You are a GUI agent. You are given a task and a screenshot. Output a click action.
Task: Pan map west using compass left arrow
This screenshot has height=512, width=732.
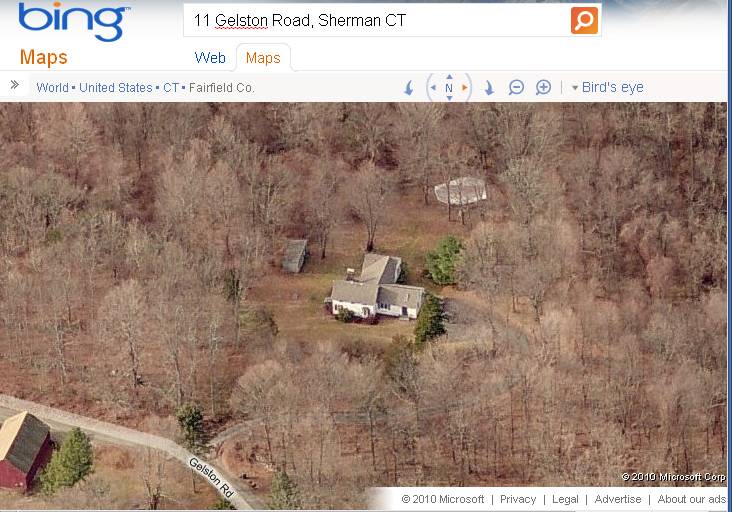[433, 87]
